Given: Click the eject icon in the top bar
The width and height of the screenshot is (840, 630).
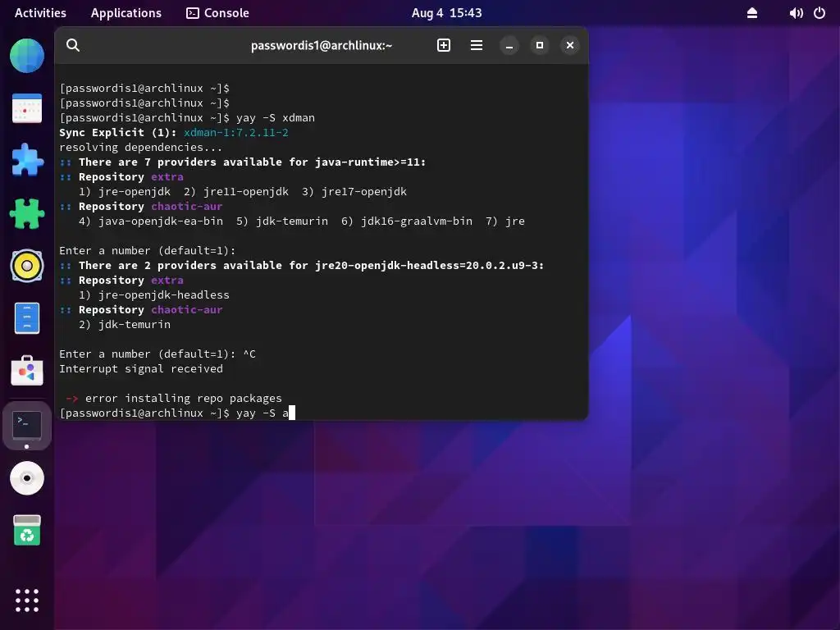Looking at the screenshot, I should pyautogui.click(x=752, y=13).
